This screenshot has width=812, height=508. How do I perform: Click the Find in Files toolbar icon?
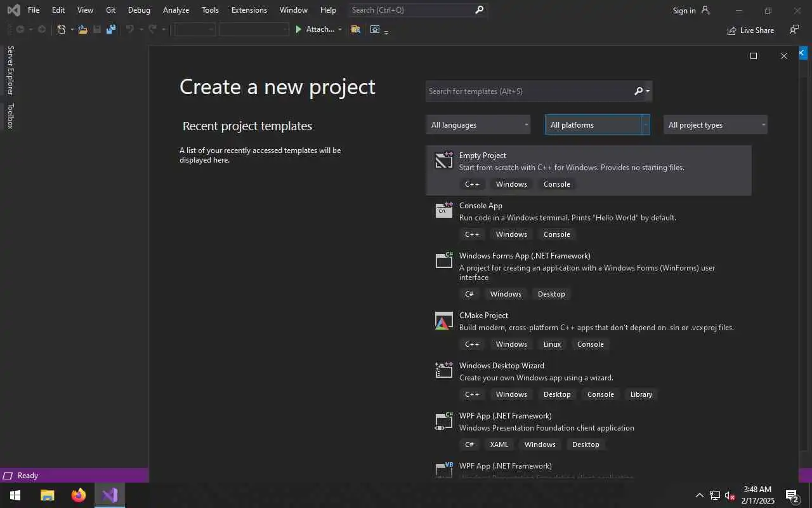[355, 29]
